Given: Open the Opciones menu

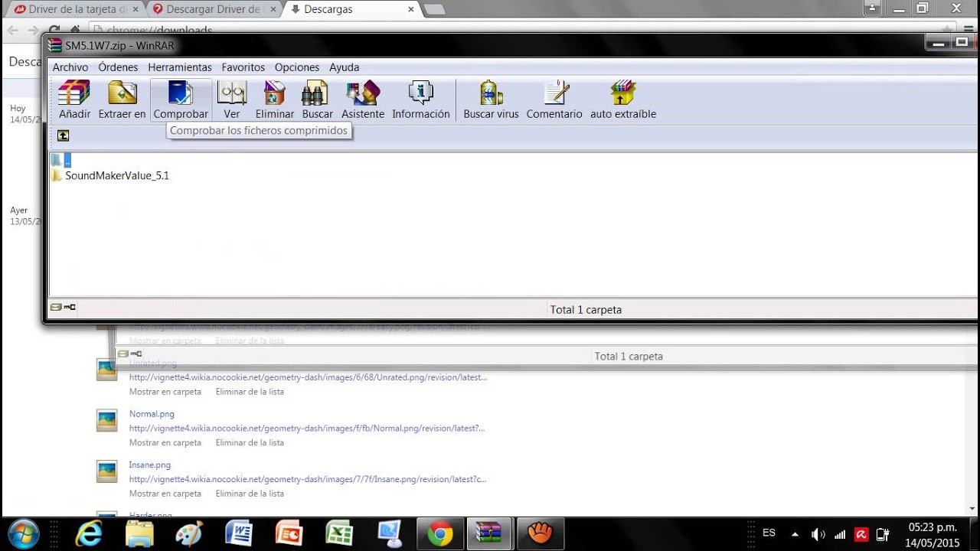Looking at the screenshot, I should point(297,67).
